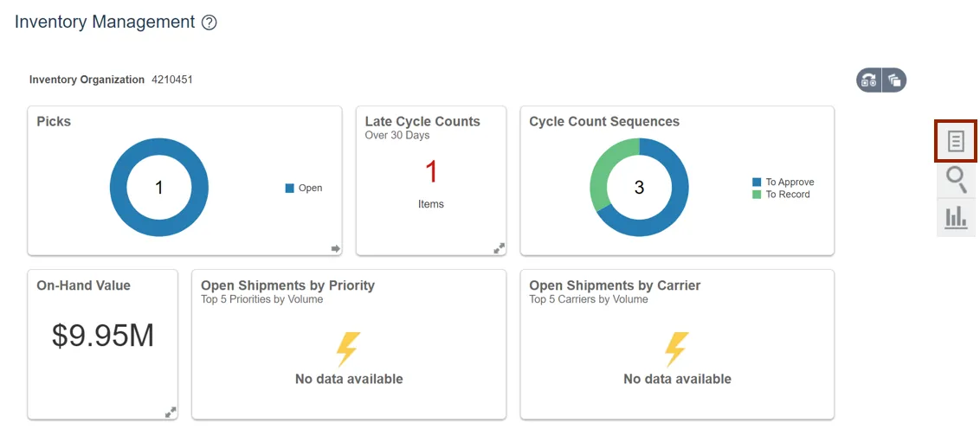Open the Reports and Analytics bar-chart icon
The image size is (980, 429).
[x=956, y=217]
